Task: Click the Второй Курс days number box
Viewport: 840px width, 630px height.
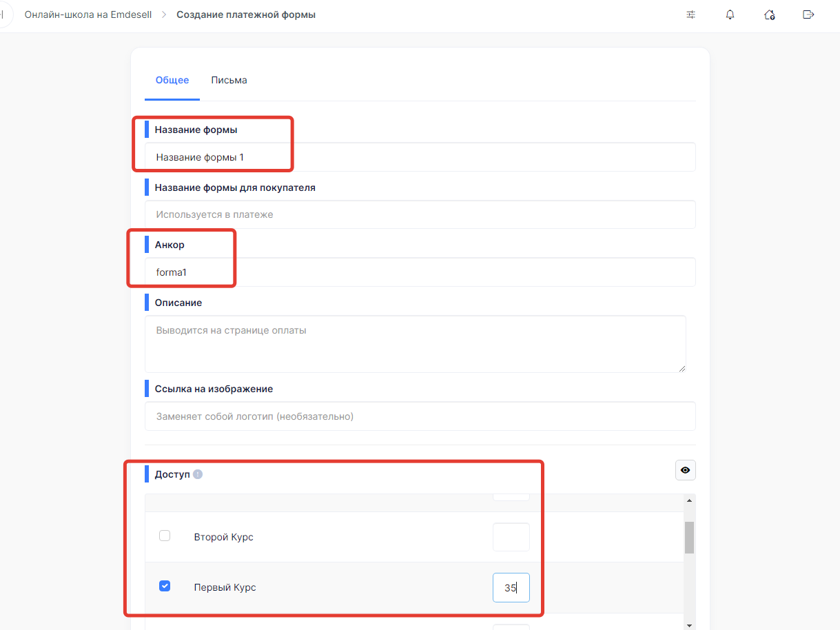Action: pos(511,537)
